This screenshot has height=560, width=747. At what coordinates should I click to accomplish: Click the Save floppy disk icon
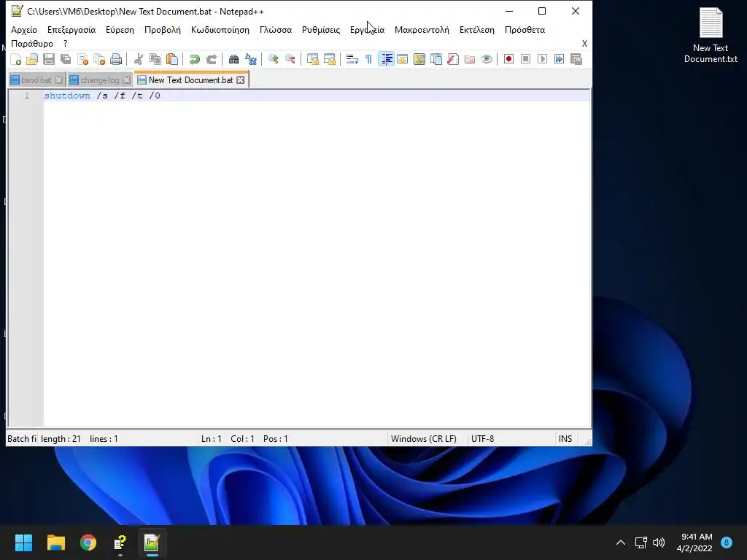[x=49, y=59]
